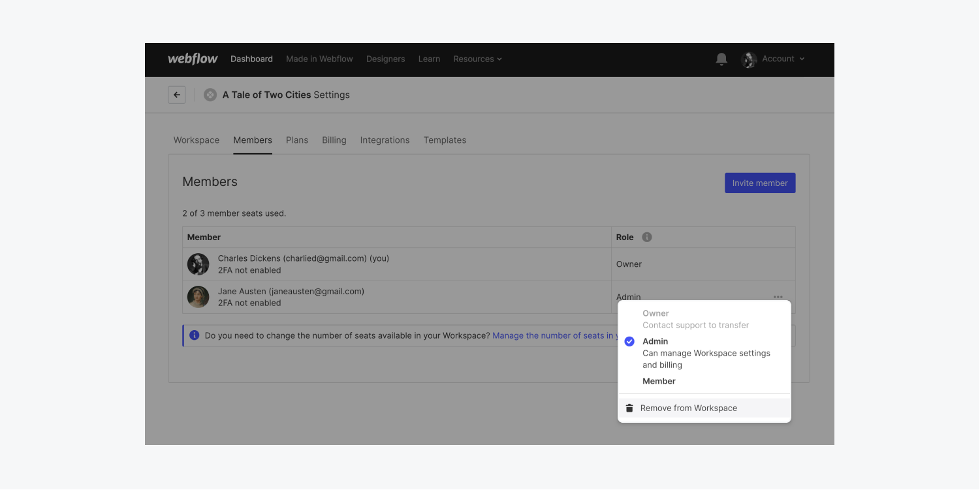Screen dimensions: 980x490
Task: Click the workspace icon beside A Tale of Two Cities
Action: point(210,95)
